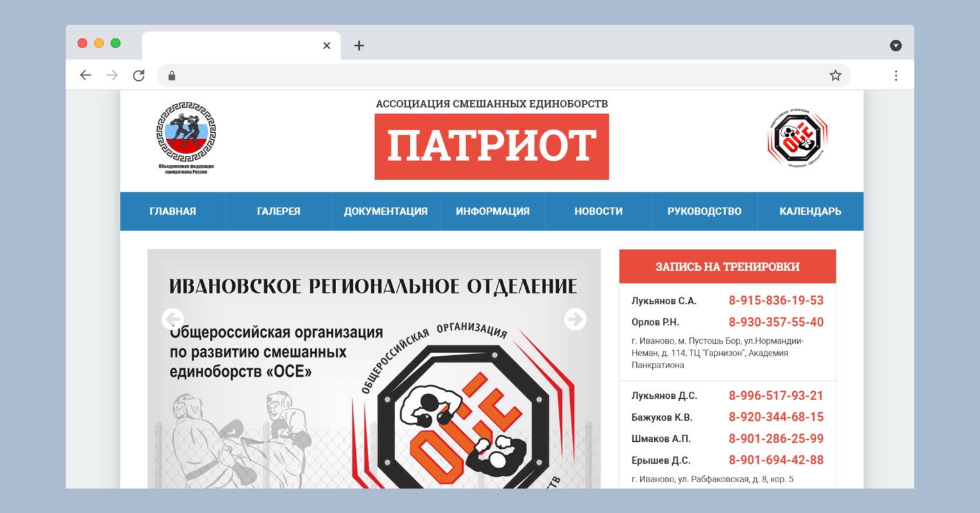
Task: Open the browser three-dot menu
Action: [896, 76]
